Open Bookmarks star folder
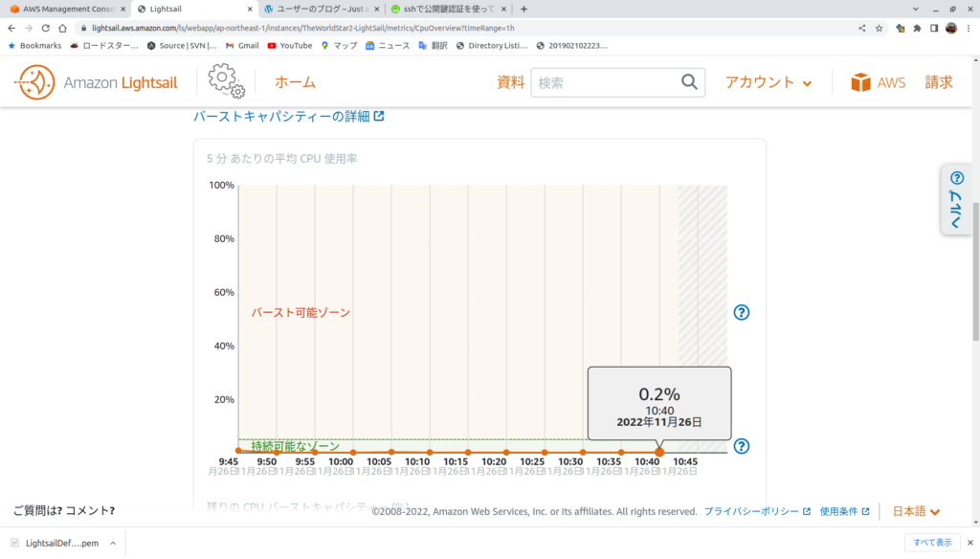The image size is (980, 559). click(34, 46)
